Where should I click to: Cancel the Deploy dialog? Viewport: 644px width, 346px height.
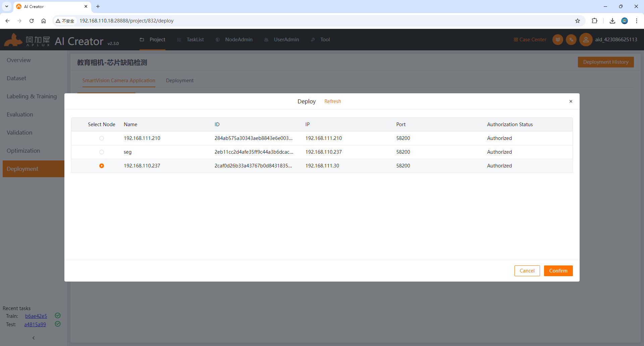[x=527, y=271]
